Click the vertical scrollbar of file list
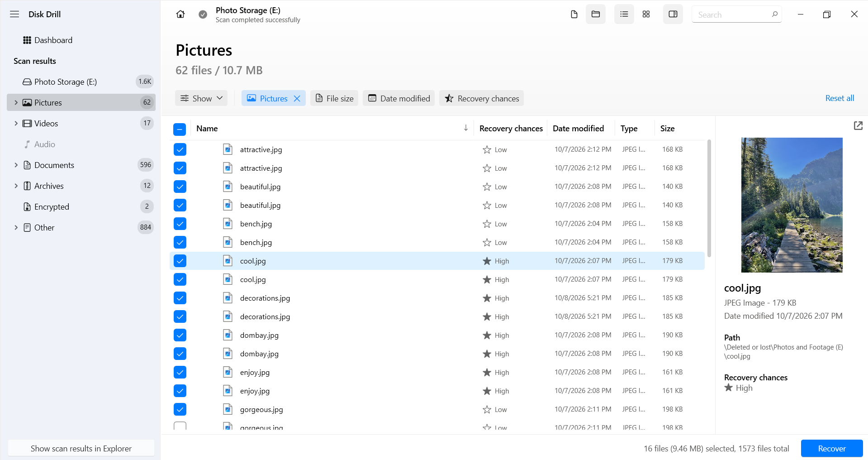The image size is (868, 460). point(709,198)
